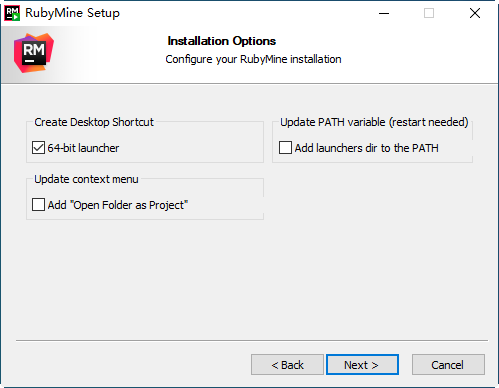Image resolution: width=499 pixels, height=388 pixels.
Task: Go back with the < Back button
Action: click(x=287, y=365)
